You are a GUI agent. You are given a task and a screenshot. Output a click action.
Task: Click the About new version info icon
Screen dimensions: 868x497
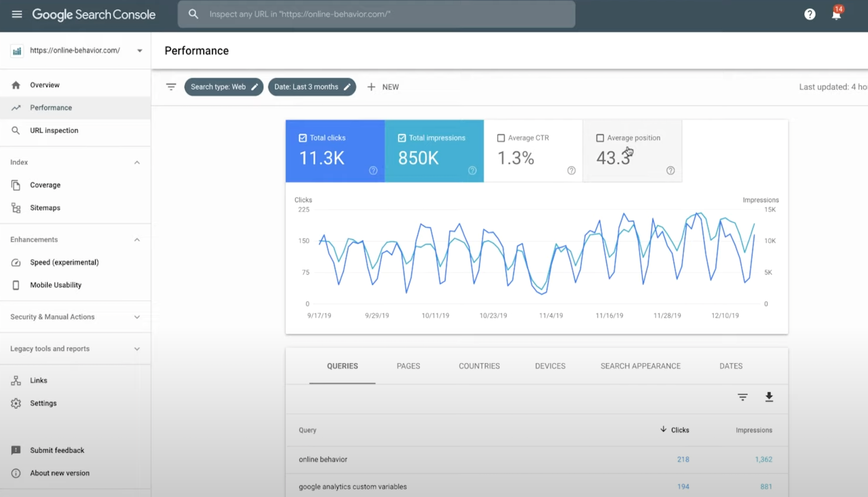[x=16, y=473]
